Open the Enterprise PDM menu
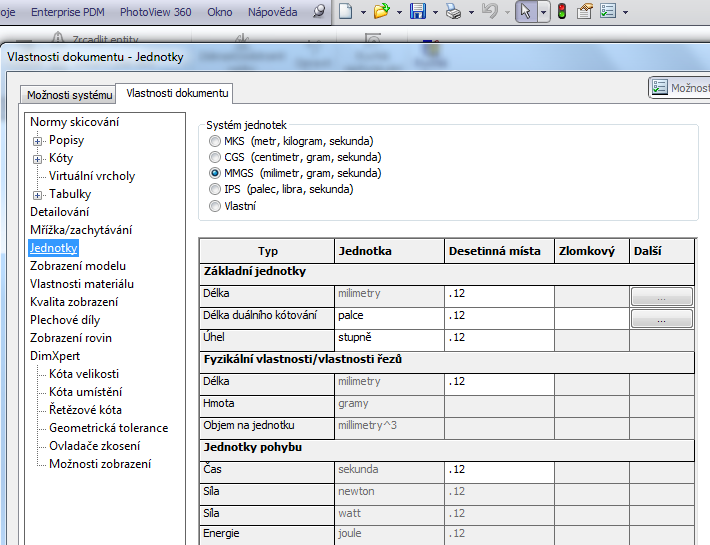The height and width of the screenshot is (545, 710). click(67, 12)
